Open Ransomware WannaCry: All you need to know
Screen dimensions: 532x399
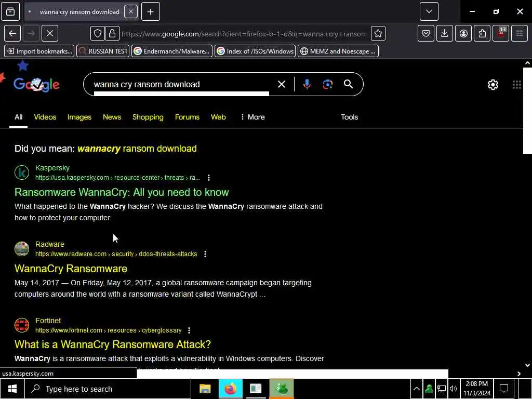tap(122, 192)
